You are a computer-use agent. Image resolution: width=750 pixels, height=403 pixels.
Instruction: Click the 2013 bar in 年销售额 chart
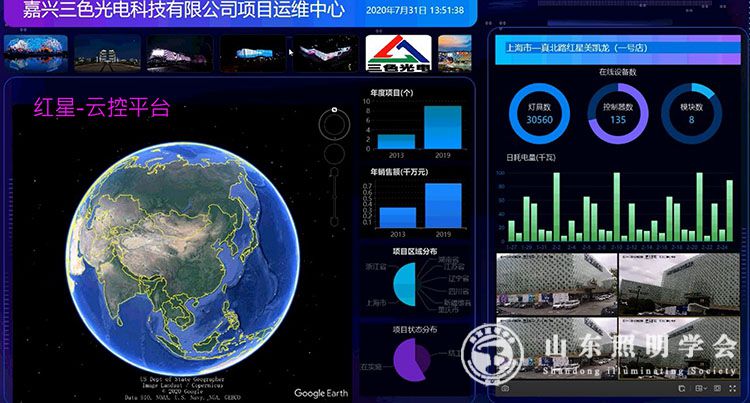tap(396, 216)
